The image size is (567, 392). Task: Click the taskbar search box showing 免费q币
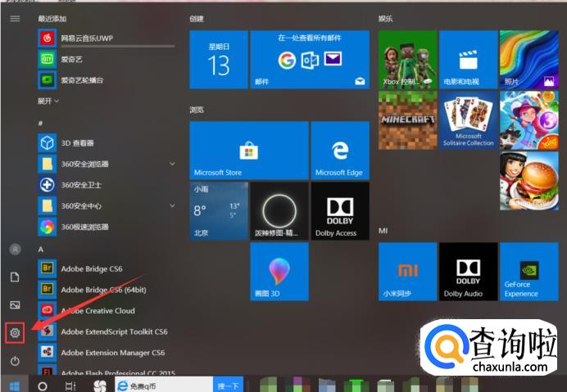[x=164, y=385]
